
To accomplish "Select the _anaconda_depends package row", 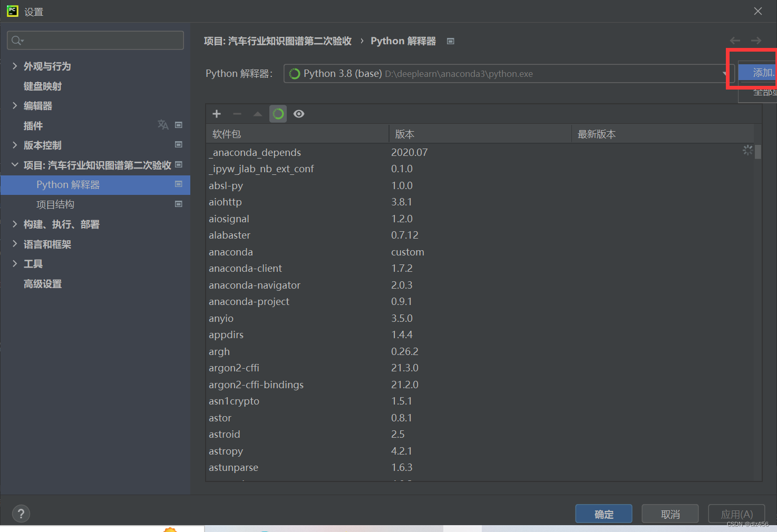I will point(480,152).
